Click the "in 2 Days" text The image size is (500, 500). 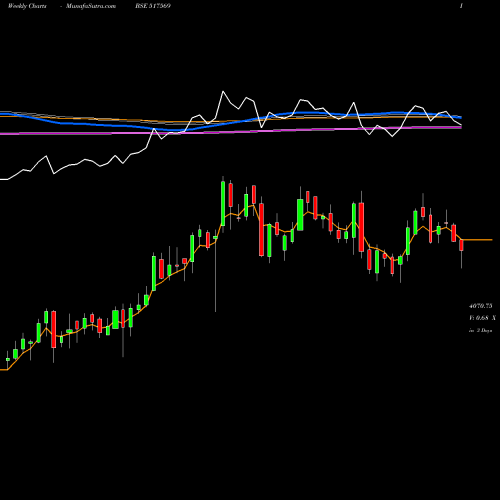pyautogui.click(x=480, y=330)
